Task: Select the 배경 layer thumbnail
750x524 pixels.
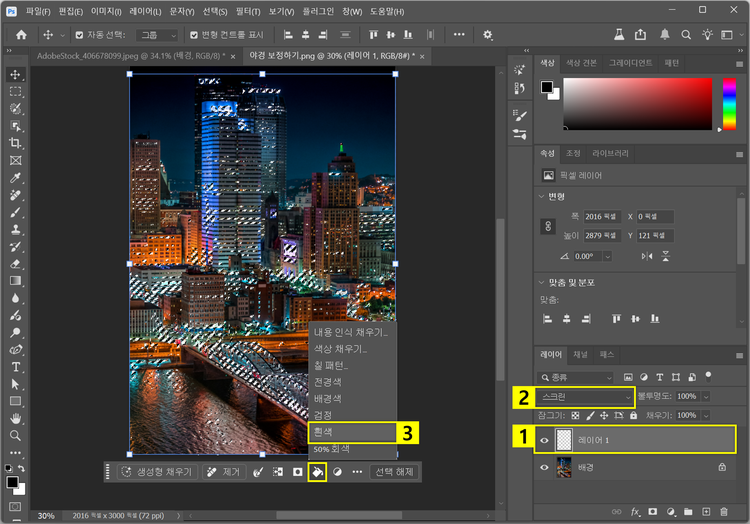Action: (565, 466)
